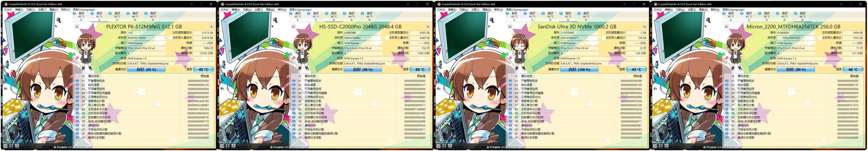This screenshot has height=151, width=868.
Task: Click 传输模式 field PCIe 3.0 x2 in SanDisk window
Action: click(579, 48)
